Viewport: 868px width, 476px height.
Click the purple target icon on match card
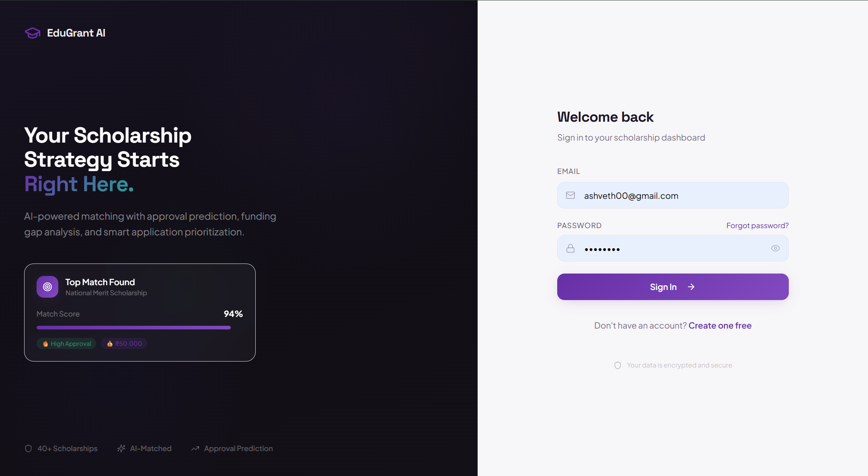click(47, 287)
